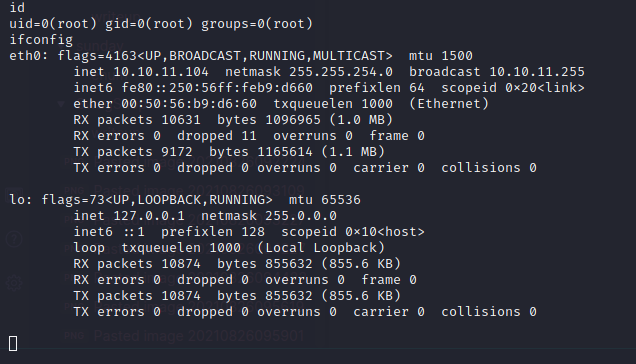Open the faint writeup note entry
The image size is (636, 364).
[116, 17]
